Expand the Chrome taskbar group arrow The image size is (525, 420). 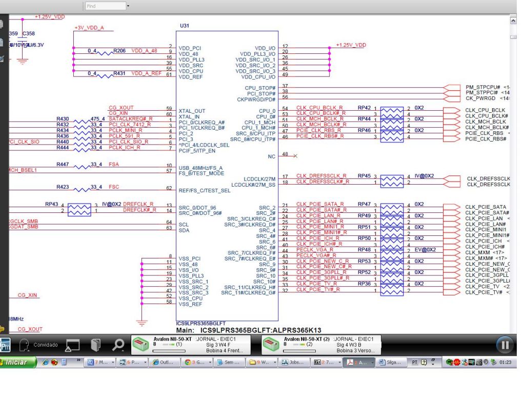(210, 363)
